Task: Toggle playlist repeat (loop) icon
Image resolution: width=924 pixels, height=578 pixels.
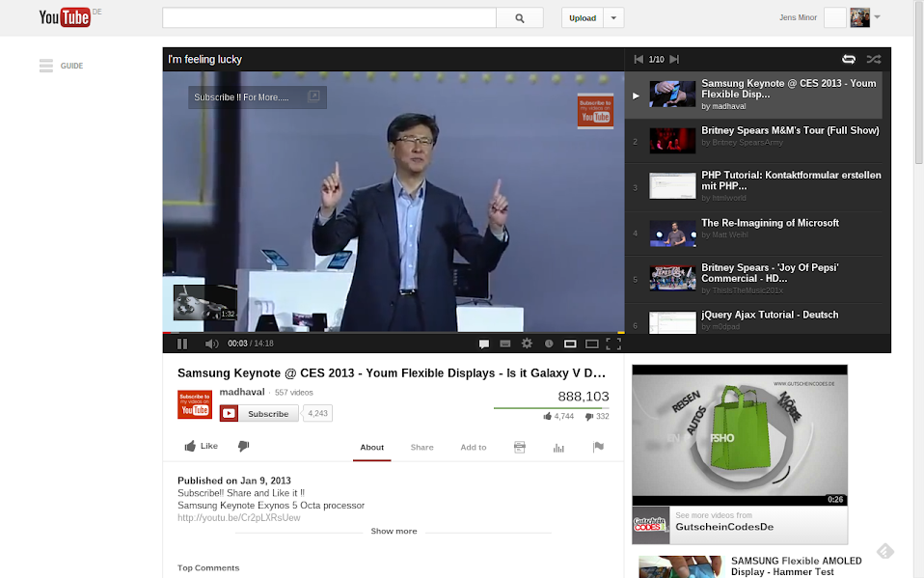Action: tap(849, 59)
